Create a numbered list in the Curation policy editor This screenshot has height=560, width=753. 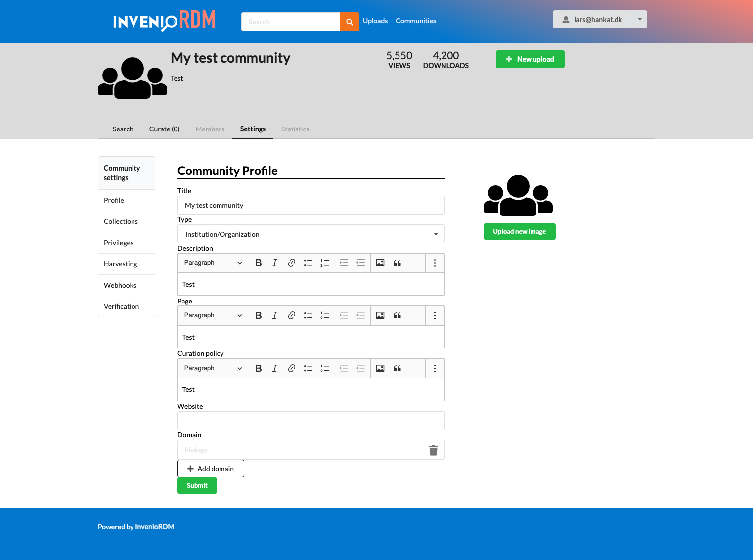(x=325, y=368)
